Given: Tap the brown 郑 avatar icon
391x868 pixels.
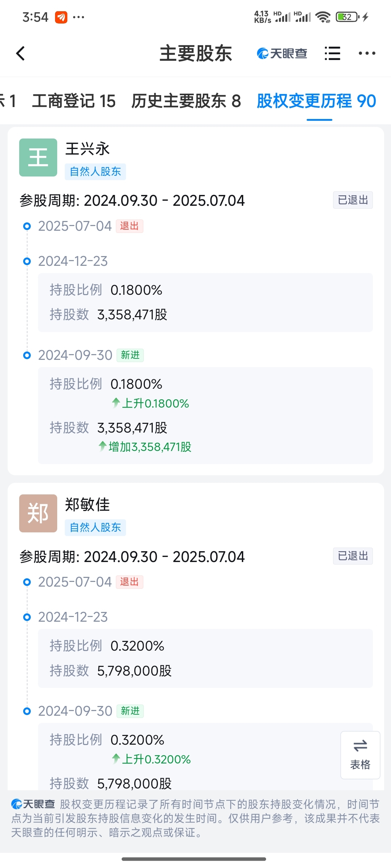Looking at the screenshot, I should (x=38, y=513).
